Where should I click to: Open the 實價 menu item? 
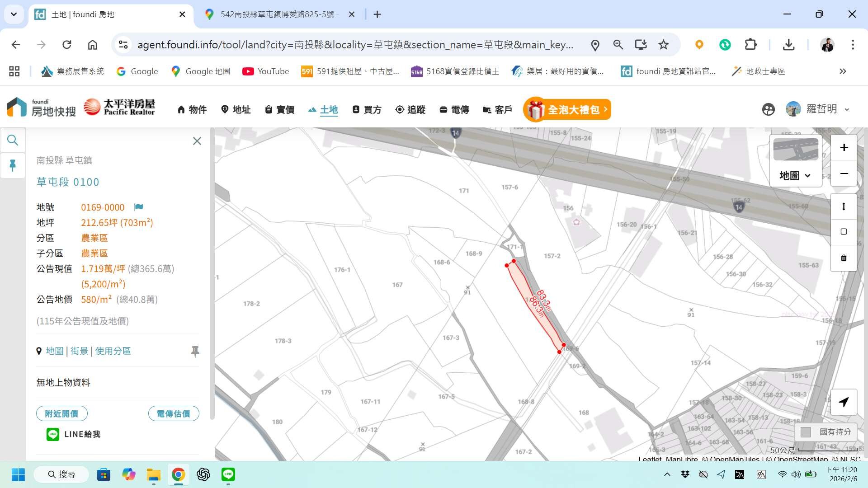[280, 109]
